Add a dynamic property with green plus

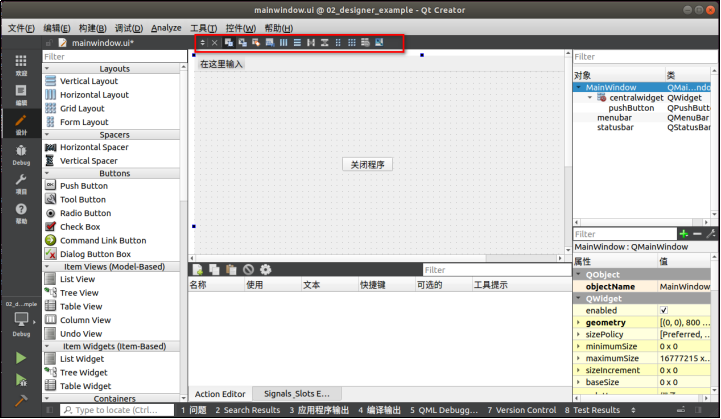684,234
